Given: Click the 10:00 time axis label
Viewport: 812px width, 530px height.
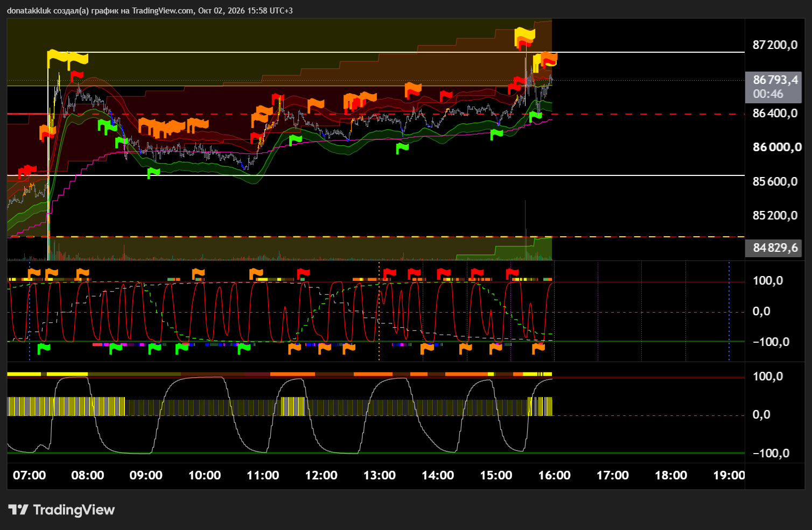Looking at the screenshot, I should coord(205,476).
